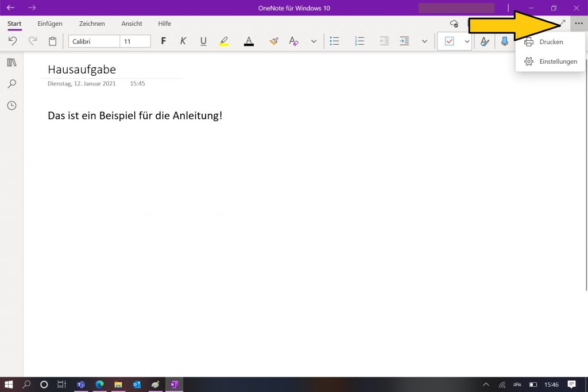The height and width of the screenshot is (392, 588).
Task: Insert a bulleted list
Action: click(x=334, y=41)
